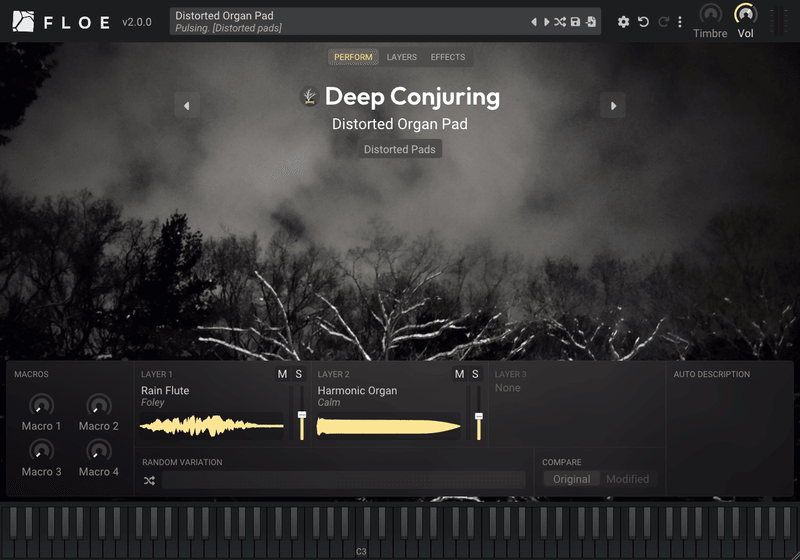Image resolution: width=800 pixels, height=560 pixels.
Task: Save the current preset with floppy icon
Action: [575, 22]
